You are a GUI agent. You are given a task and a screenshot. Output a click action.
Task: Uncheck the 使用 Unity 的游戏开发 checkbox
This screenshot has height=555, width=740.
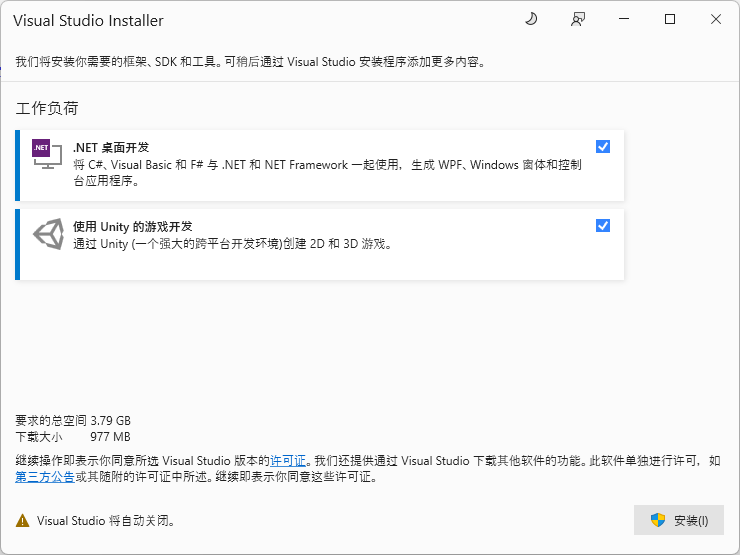(603, 226)
